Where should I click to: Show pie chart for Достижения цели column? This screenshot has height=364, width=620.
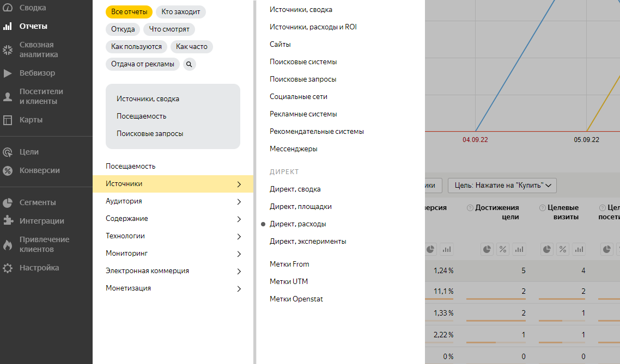pyautogui.click(x=487, y=249)
